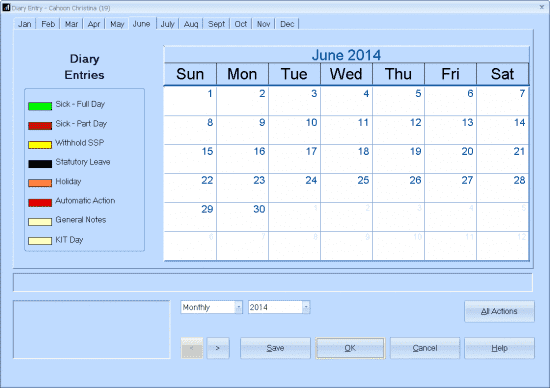Click calendar day June 4

click(x=347, y=101)
